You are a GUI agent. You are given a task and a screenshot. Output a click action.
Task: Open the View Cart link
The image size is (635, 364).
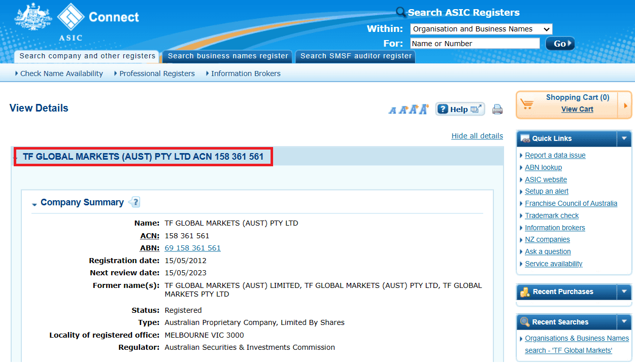click(577, 109)
